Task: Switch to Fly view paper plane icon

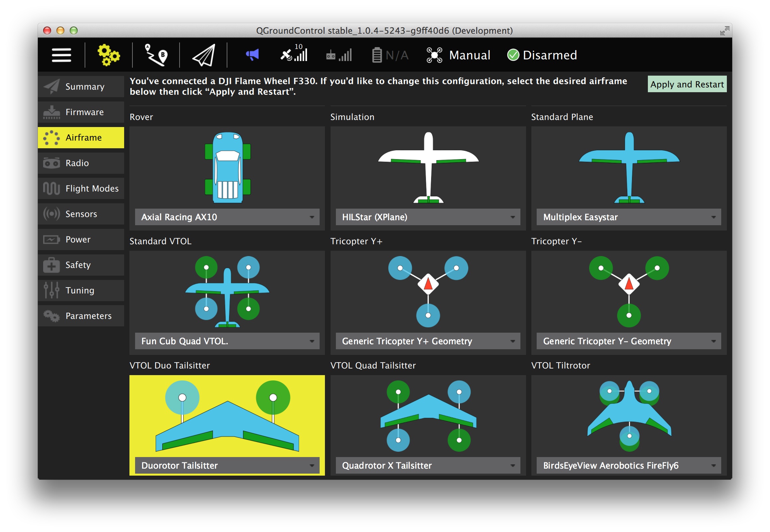Action: [203, 55]
